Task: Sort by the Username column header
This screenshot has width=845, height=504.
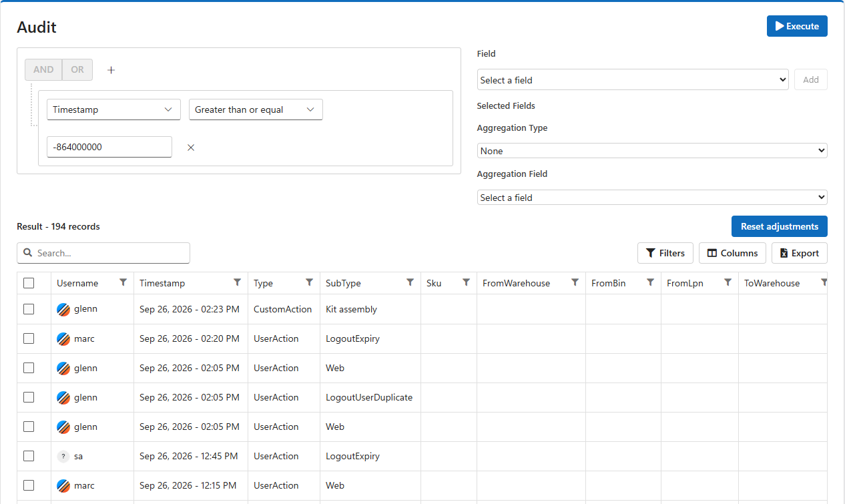Action: pyautogui.click(x=77, y=283)
